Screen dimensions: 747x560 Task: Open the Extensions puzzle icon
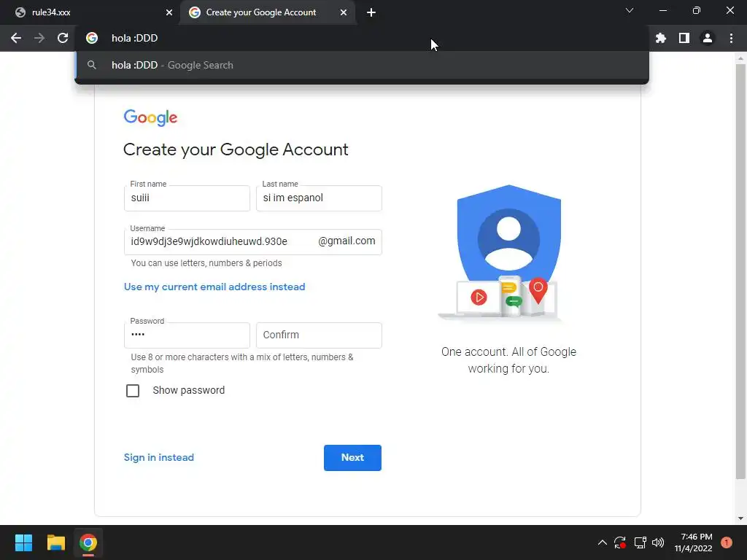pyautogui.click(x=661, y=38)
